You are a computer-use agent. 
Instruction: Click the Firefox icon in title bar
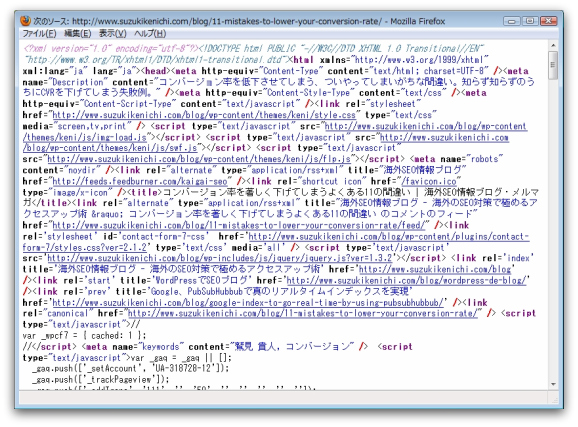pos(25,21)
